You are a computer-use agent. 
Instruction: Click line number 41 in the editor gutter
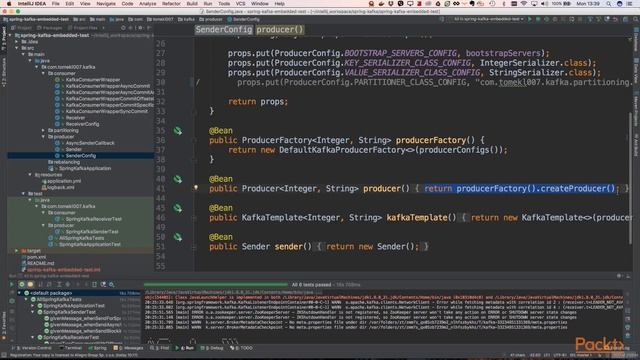160,189
